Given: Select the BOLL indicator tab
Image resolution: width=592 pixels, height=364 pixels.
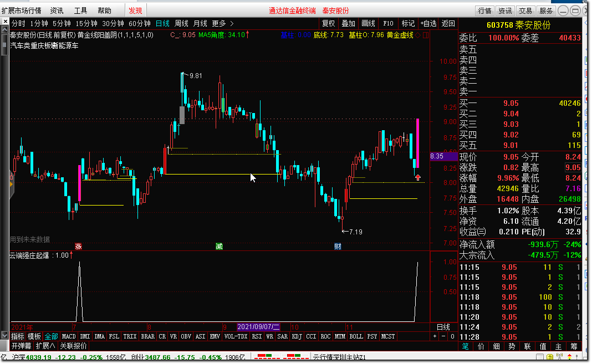Looking at the screenshot, I should point(356,336).
